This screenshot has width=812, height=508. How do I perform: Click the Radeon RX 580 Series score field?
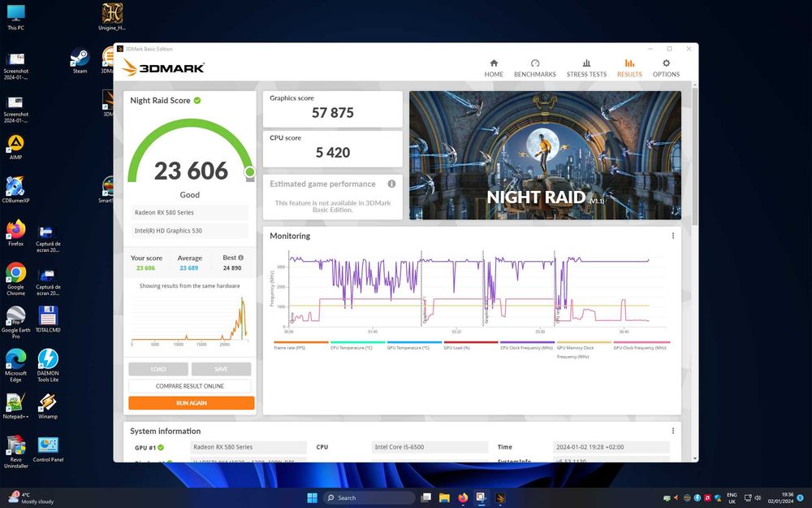click(x=189, y=212)
